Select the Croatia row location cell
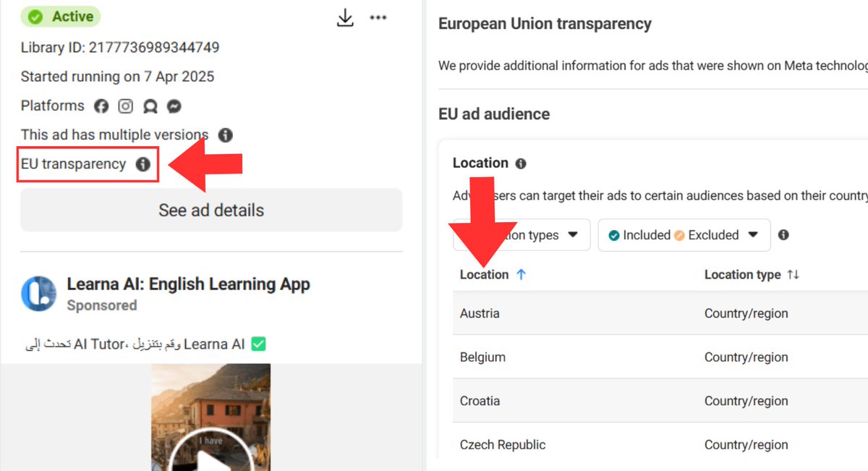This screenshot has width=868, height=471. 480,401
